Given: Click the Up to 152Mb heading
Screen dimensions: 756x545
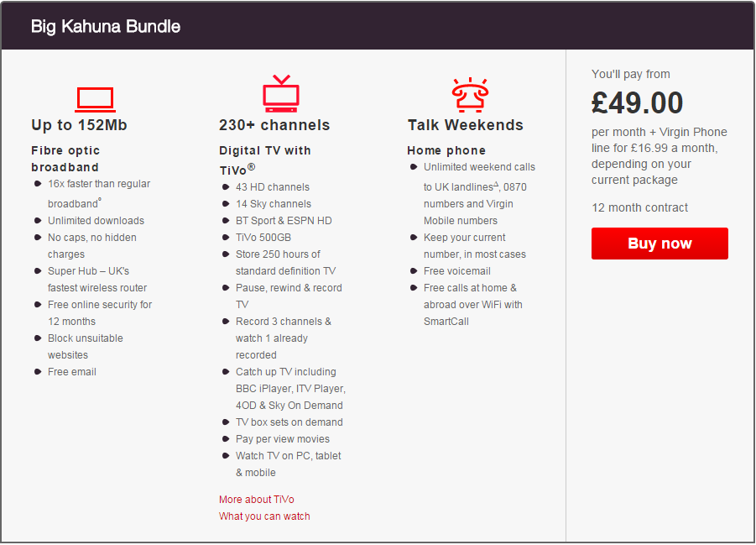Looking at the screenshot, I should (x=79, y=125).
